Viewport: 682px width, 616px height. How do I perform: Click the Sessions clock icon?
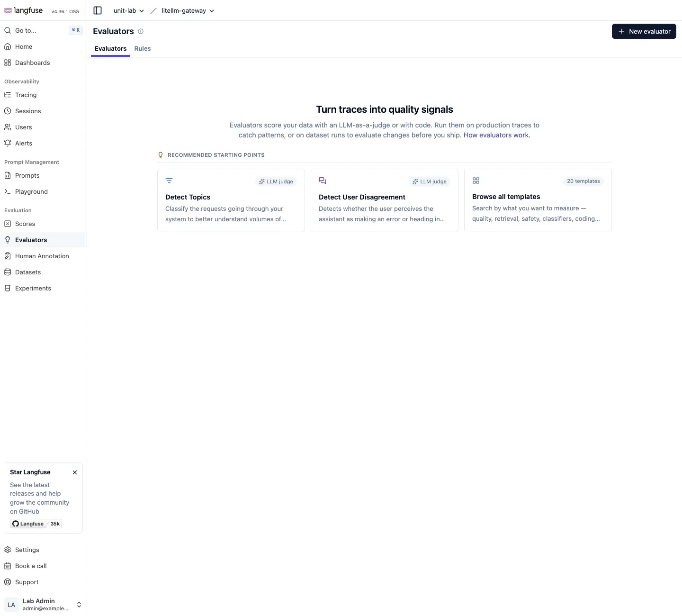coord(8,111)
